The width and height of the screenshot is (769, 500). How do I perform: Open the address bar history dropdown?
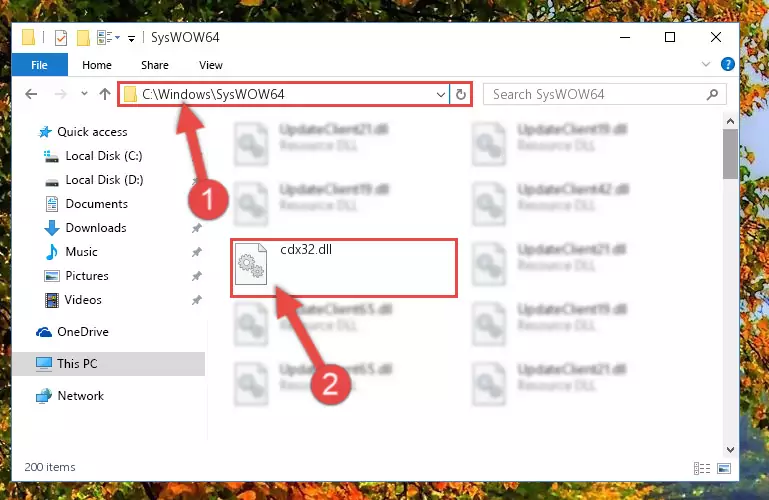441,94
